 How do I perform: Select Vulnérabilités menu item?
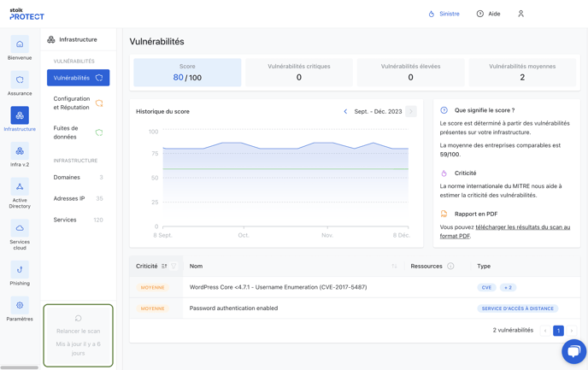pyautogui.click(x=78, y=78)
